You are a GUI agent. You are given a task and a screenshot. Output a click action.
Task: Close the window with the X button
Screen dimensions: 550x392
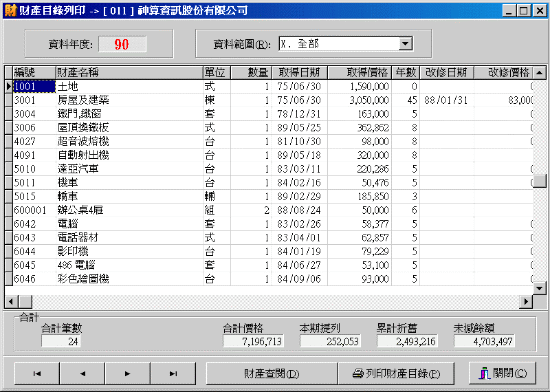coord(539,11)
